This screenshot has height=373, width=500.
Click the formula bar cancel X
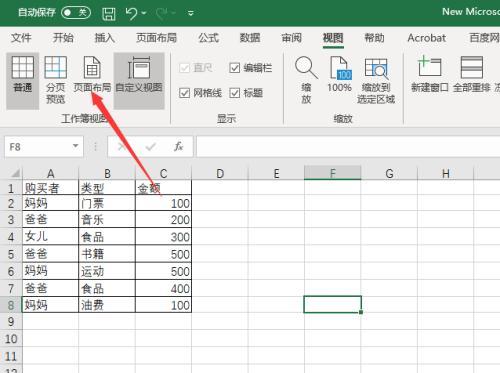coord(121,146)
